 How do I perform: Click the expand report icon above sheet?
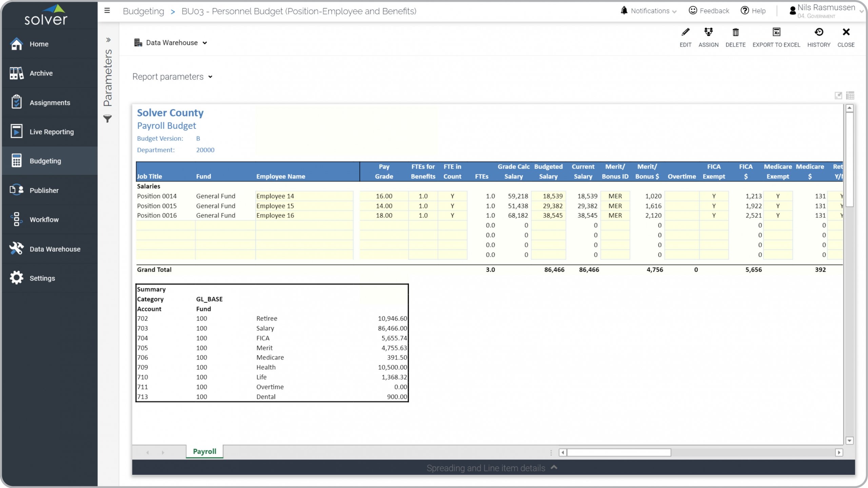(838, 96)
